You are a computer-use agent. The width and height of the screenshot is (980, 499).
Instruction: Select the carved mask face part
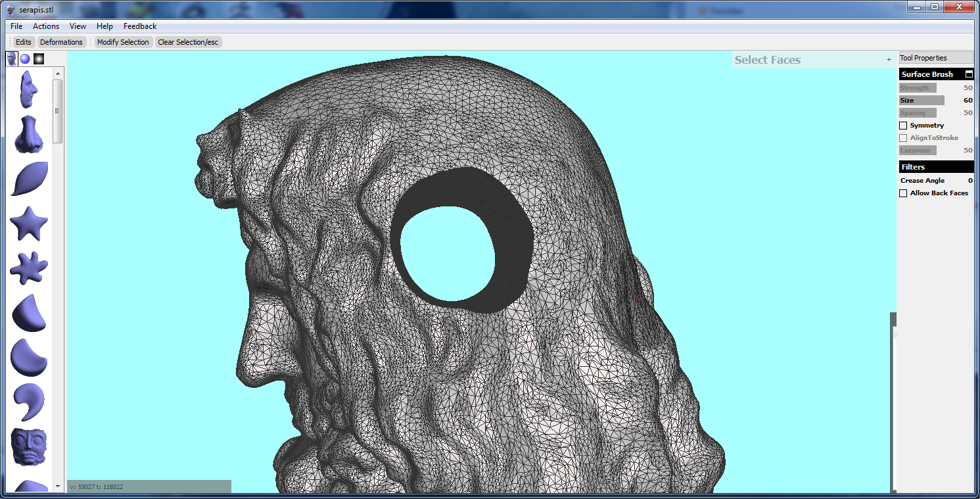pyautogui.click(x=29, y=447)
